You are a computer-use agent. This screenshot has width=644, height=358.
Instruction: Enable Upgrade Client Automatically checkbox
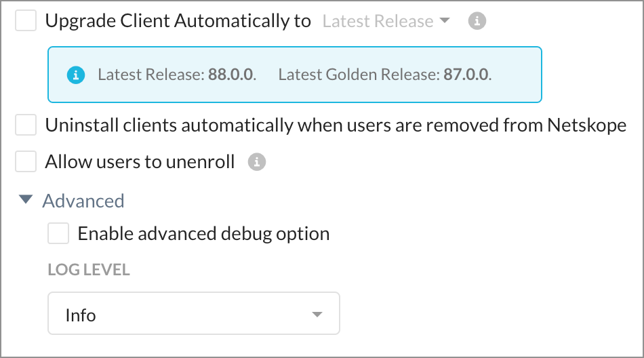tap(26, 20)
